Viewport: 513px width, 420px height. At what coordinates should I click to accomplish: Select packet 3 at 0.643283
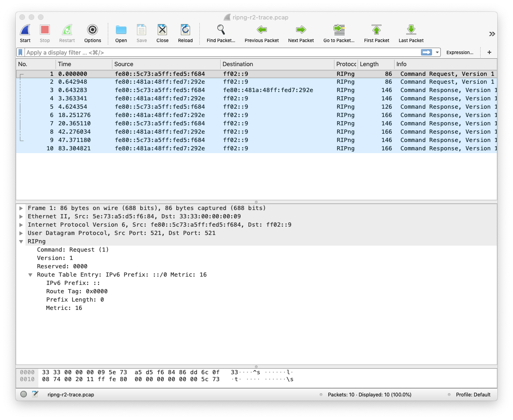coord(256,90)
